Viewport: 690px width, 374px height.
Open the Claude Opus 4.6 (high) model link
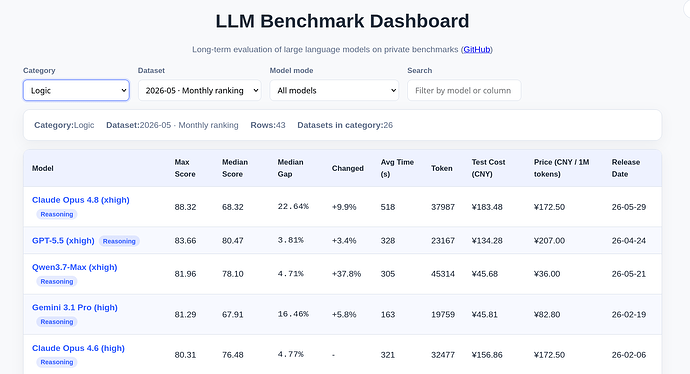pos(78,348)
